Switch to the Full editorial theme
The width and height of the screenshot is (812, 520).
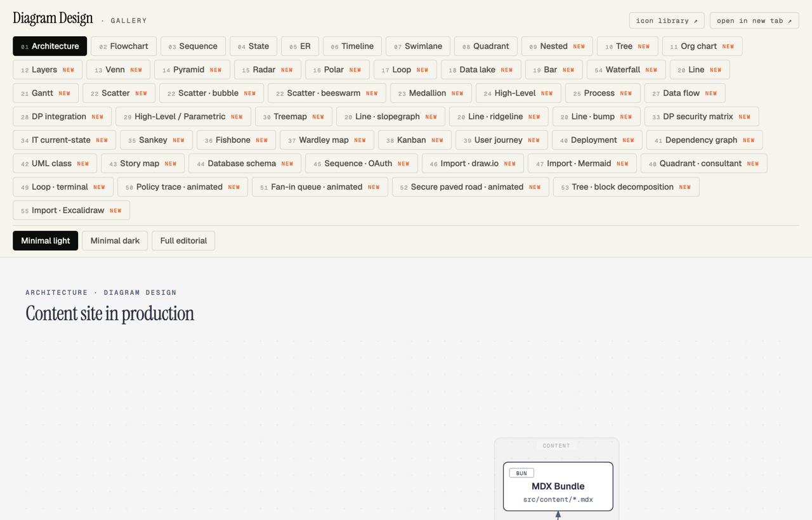183,241
